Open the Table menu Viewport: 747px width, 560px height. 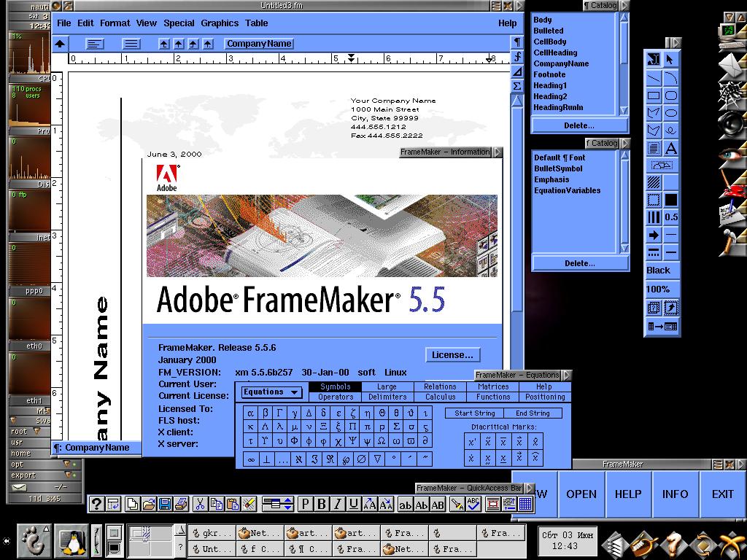256,23
